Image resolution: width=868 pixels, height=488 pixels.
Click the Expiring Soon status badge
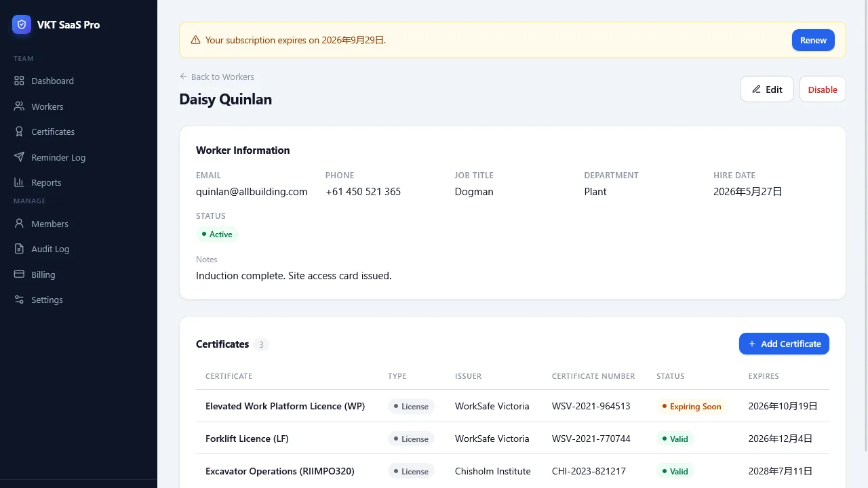tap(691, 407)
